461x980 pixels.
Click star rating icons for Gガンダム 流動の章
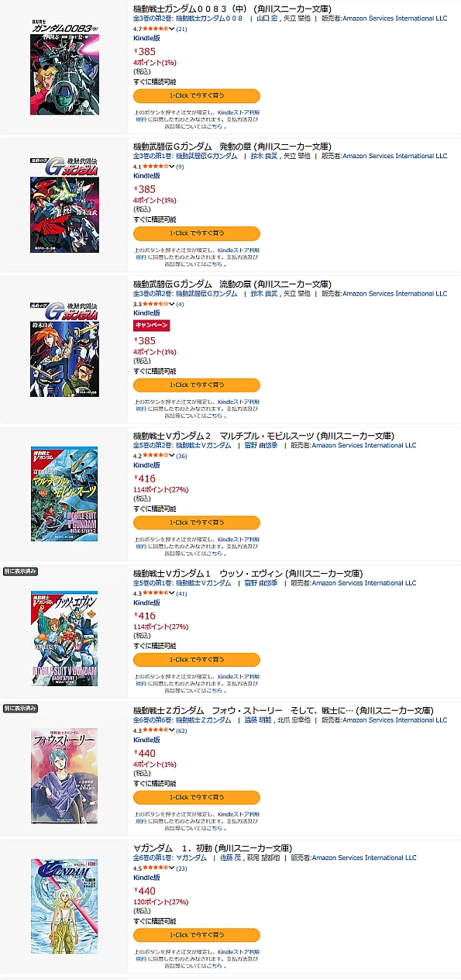[155, 304]
